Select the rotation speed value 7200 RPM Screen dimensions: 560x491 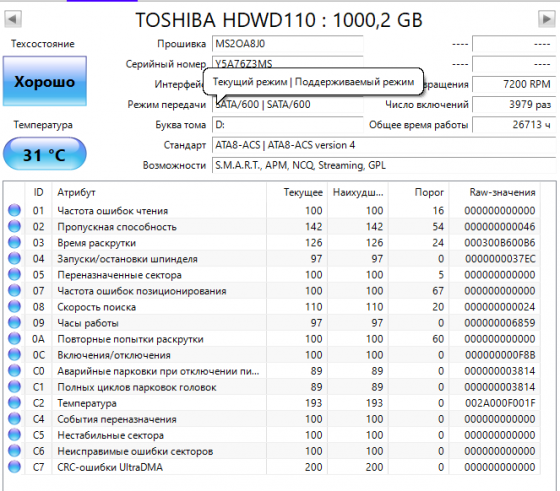point(514,84)
